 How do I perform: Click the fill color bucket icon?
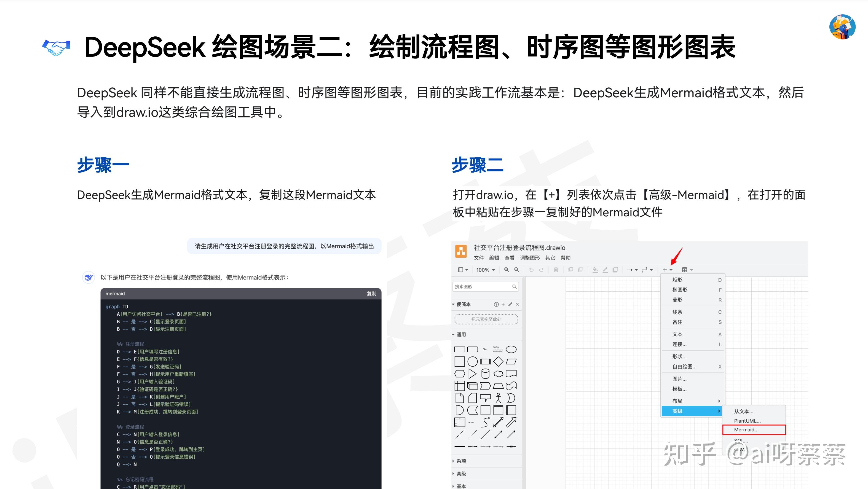point(595,270)
